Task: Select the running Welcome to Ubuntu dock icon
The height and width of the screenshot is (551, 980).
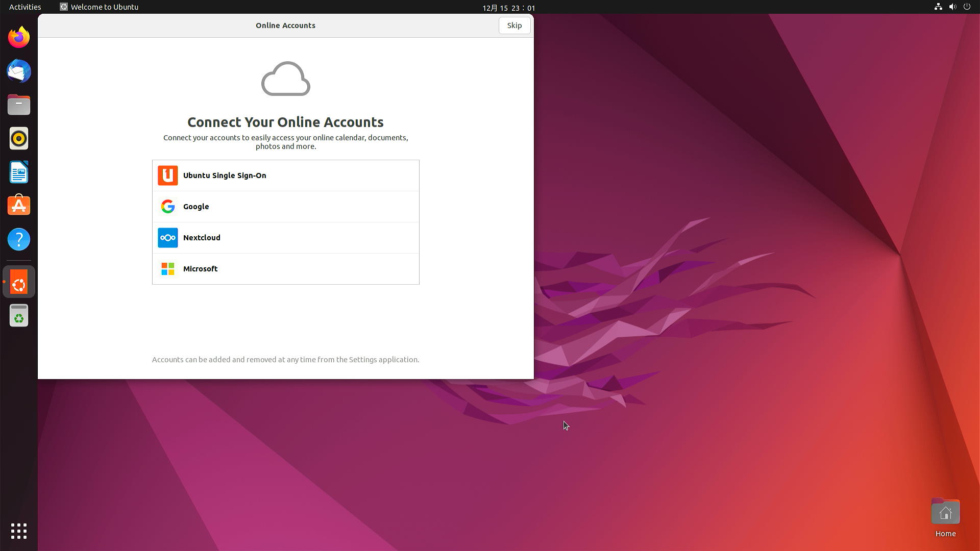Action: coord(18,281)
